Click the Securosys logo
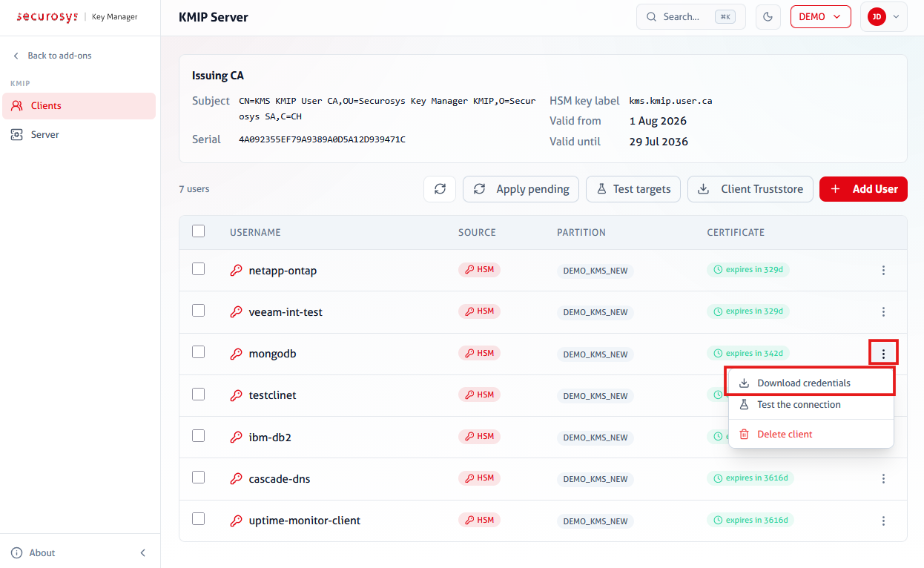Screen dimensions: 924x568 pyautogui.click(x=47, y=17)
